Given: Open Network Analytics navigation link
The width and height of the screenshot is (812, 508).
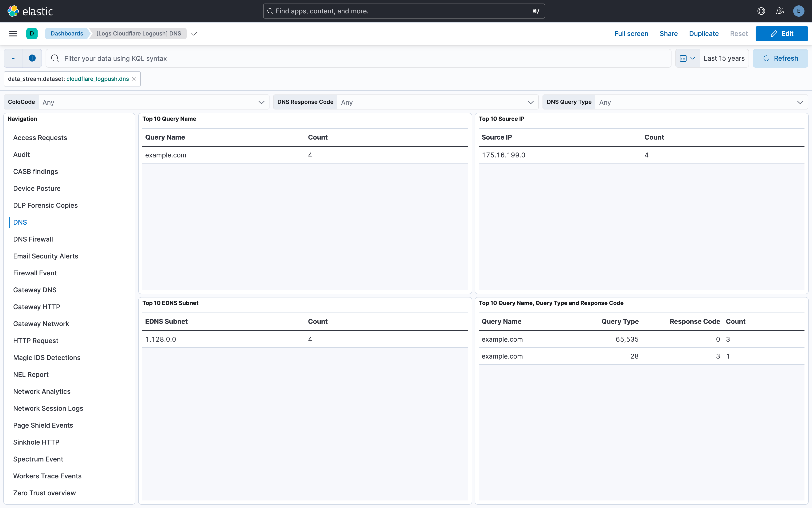Looking at the screenshot, I should coord(42,391).
